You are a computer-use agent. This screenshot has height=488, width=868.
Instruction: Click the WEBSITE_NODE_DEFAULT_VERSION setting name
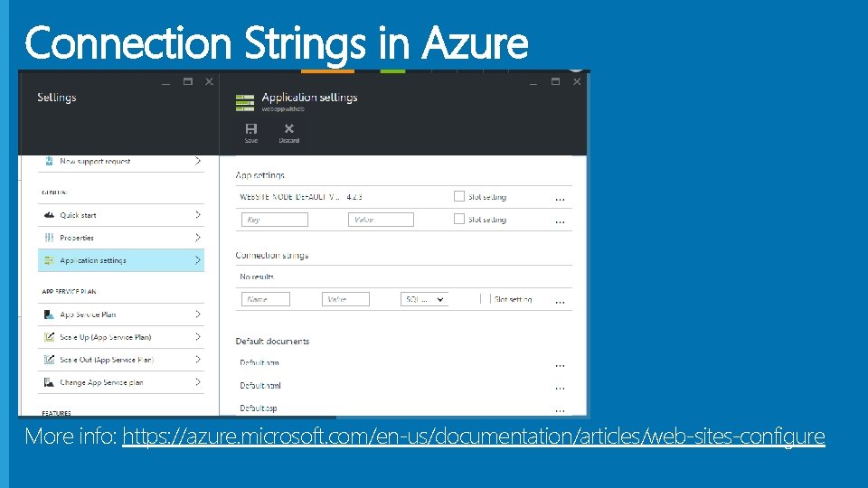pos(289,197)
